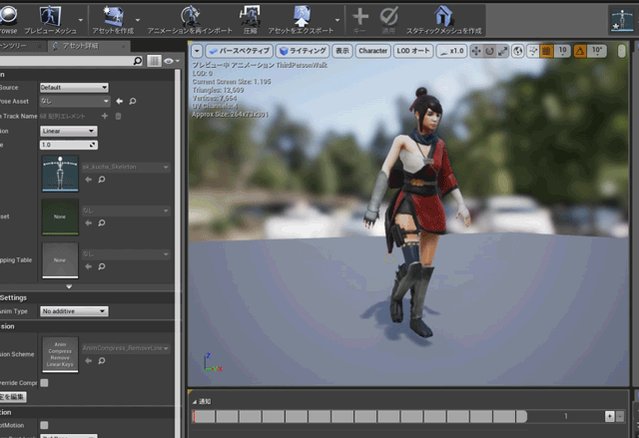Viewport: 639px width, 438px height.
Task: Click the skeleton asset thumbnail
Action: 60,173
